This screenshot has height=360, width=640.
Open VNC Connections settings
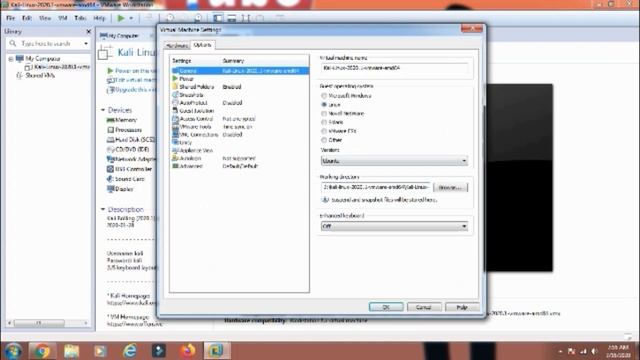pyautogui.click(x=240, y=134)
